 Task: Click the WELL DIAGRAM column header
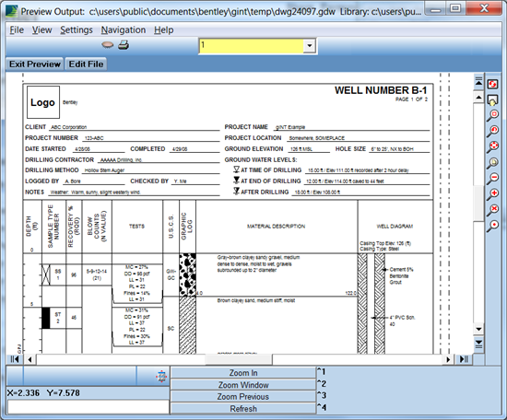click(x=395, y=227)
